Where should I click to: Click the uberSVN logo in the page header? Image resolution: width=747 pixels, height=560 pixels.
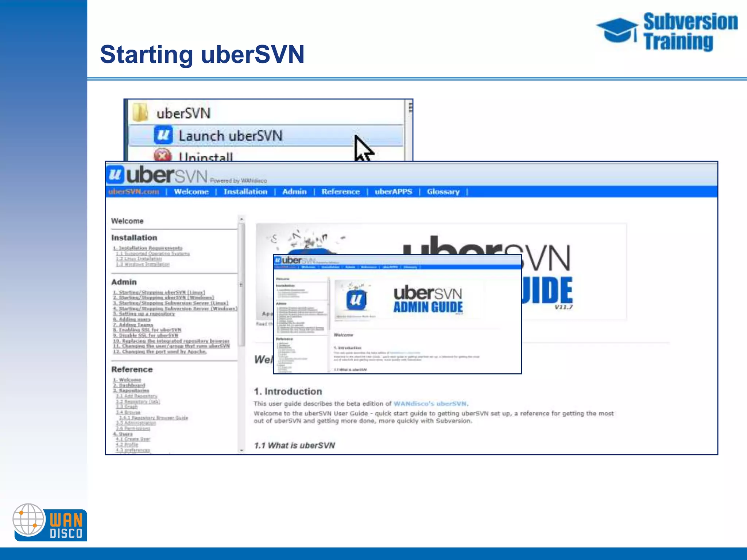click(158, 175)
